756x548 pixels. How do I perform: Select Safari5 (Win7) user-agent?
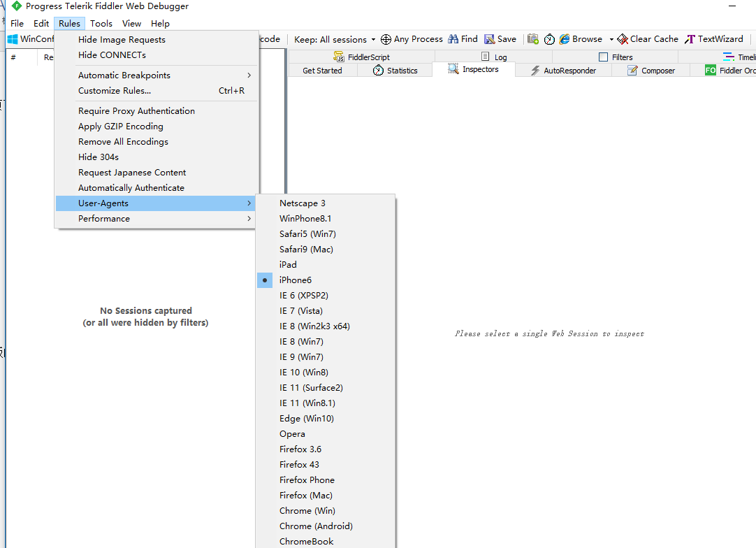tap(326, 234)
